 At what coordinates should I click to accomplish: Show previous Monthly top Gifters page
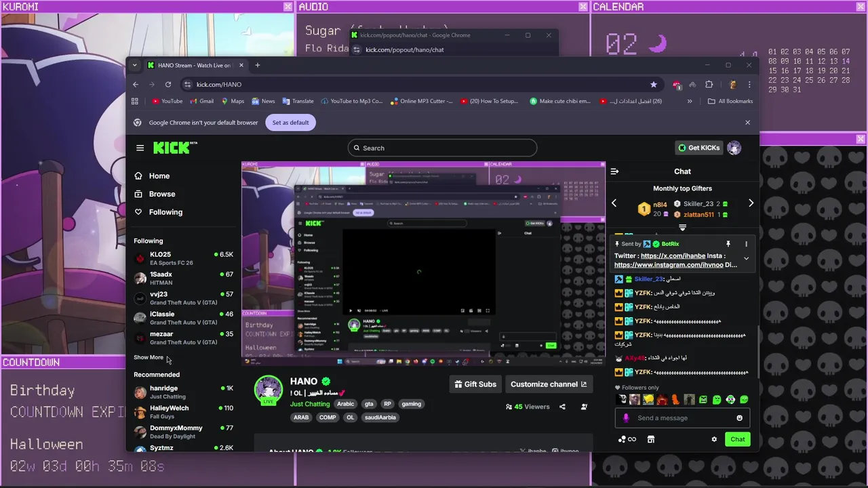tap(614, 203)
